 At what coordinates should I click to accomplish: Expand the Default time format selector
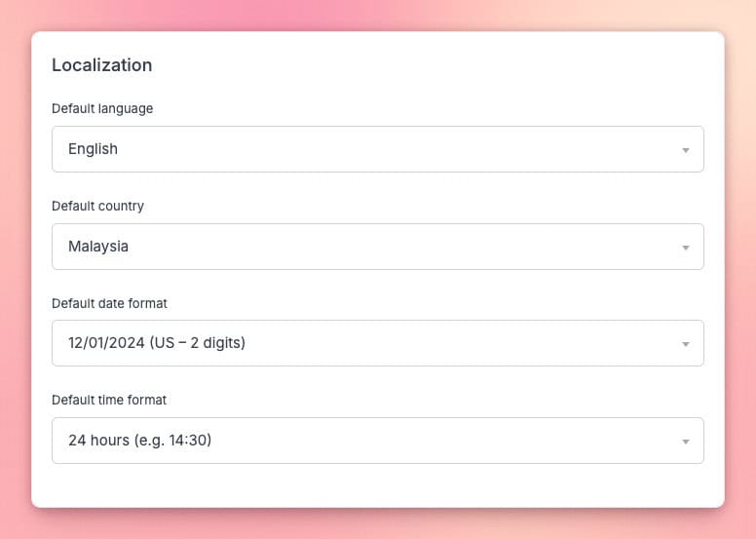click(x=377, y=441)
